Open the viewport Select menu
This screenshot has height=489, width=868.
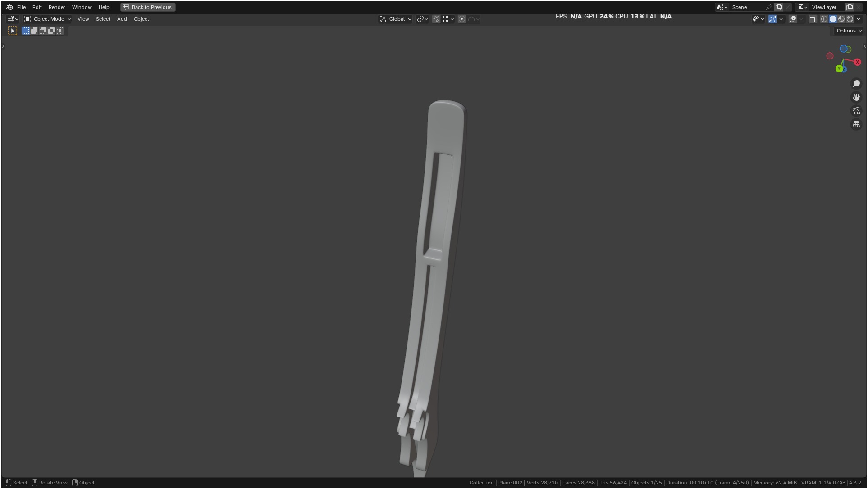point(103,19)
